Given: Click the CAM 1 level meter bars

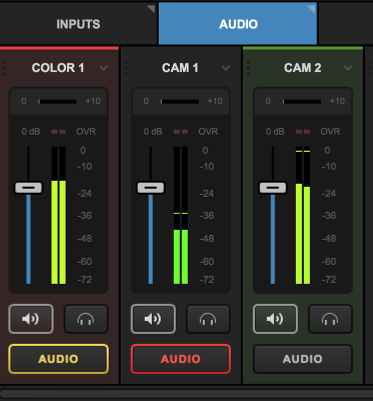Looking at the screenshot, I should coord(181,215).
